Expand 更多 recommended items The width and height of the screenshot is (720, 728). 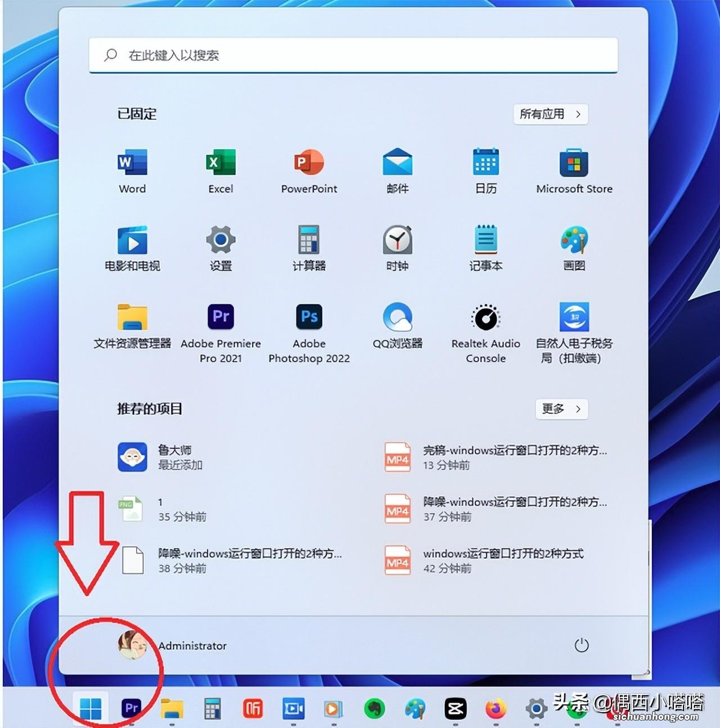click(561, 409)
